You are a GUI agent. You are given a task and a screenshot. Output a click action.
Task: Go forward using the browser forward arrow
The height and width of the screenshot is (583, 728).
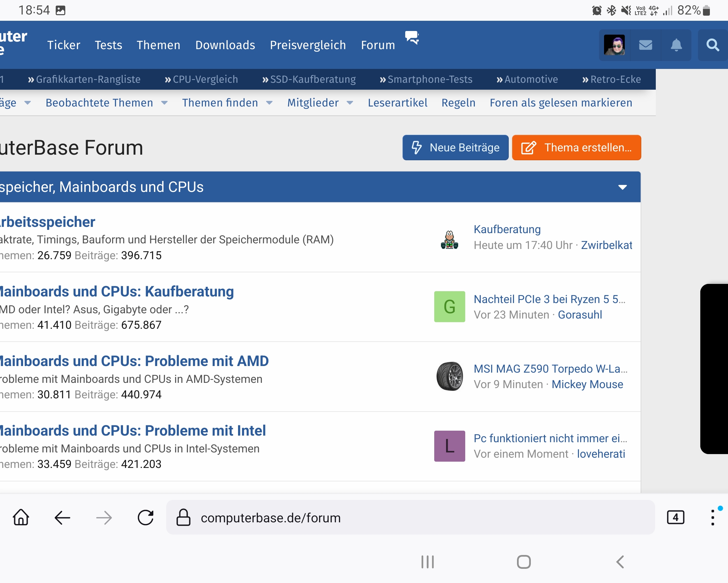tap(104, 518)
